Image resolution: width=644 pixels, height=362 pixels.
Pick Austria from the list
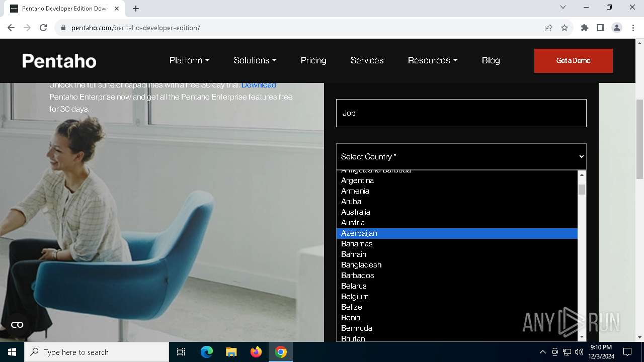pos(457,223)
